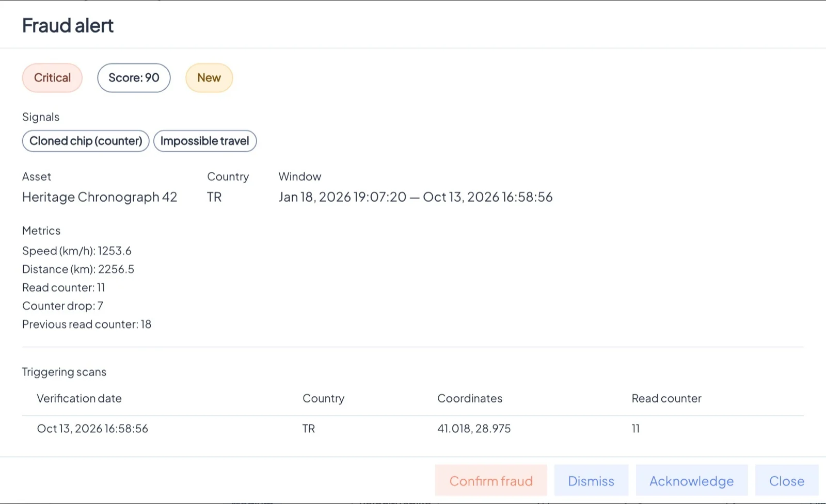Click the Counter drop: 7 metric
Viewport: 826px width, 504px height.
click(62, 306)
